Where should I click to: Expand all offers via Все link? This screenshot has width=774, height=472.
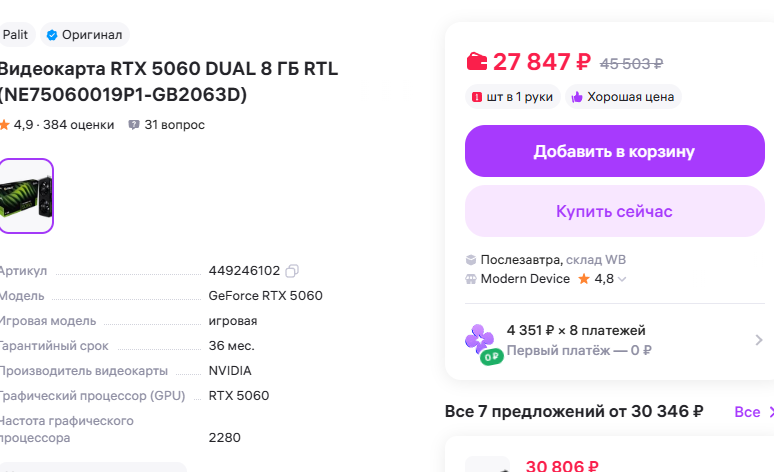click(748, 412)
